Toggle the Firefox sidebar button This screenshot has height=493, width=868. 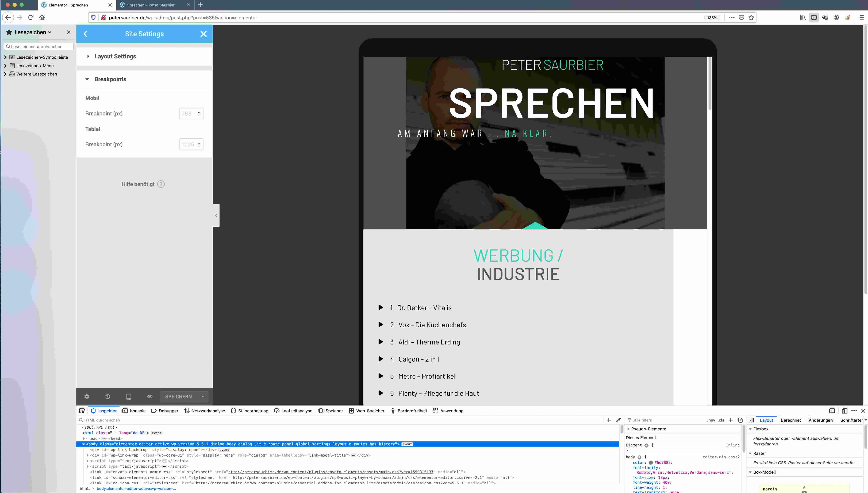tap(814, 18)
